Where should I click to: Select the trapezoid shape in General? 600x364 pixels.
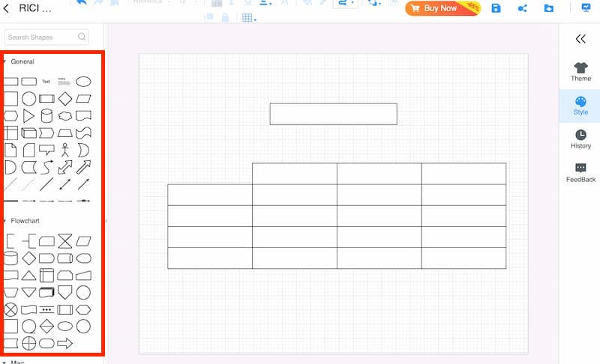65,133
